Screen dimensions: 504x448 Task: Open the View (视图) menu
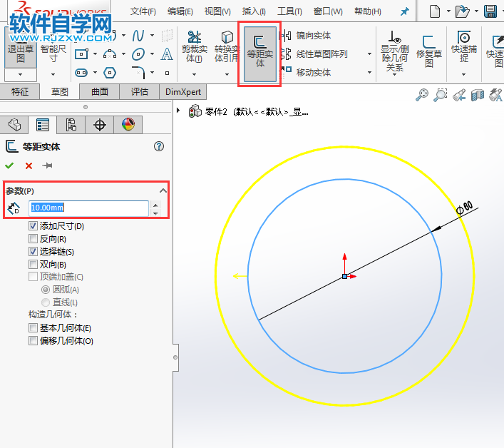[217, 12]
